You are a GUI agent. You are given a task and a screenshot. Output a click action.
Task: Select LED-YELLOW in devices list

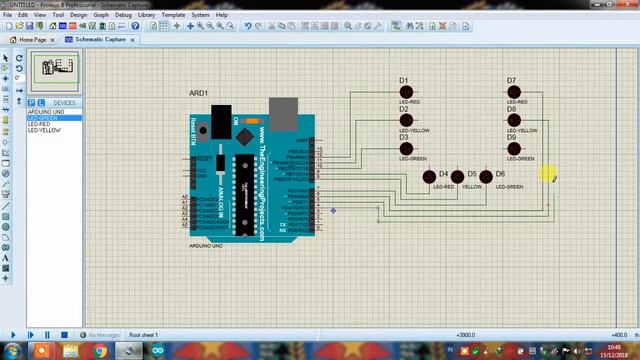point(54,130)
